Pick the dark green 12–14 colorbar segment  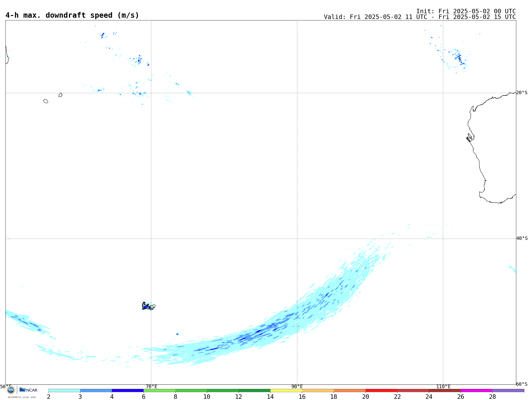pyautogui.click(x=254, y=390)
